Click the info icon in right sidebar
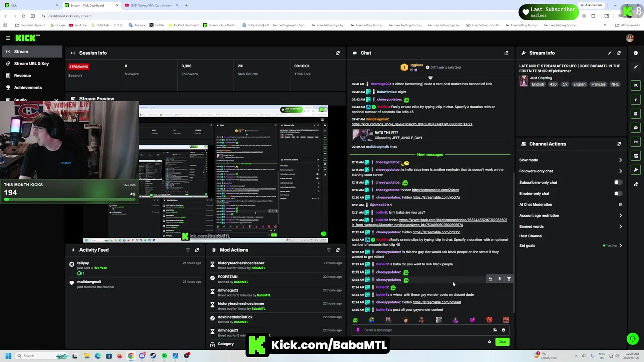 pyautogui.click(x=636, y=53)
